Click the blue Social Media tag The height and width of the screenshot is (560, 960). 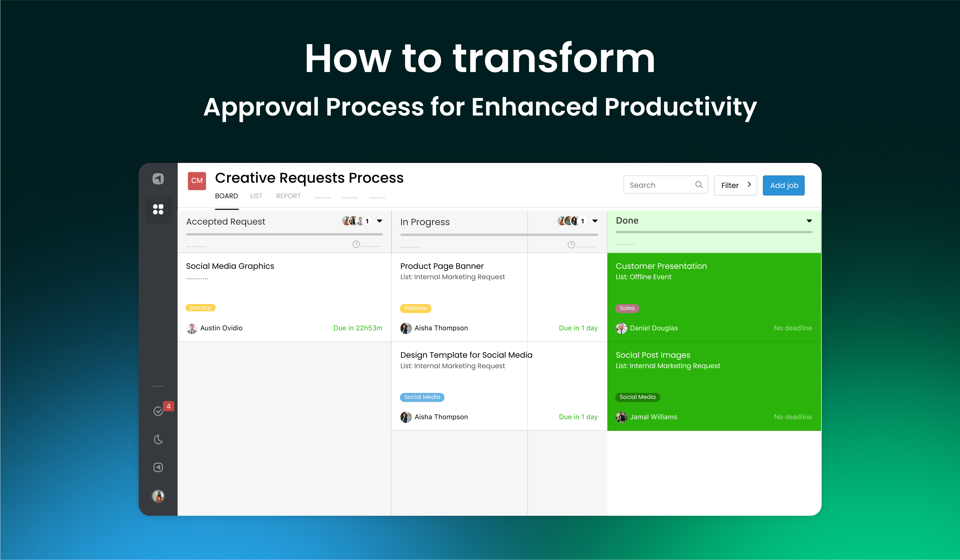click(x=422, y=397)
